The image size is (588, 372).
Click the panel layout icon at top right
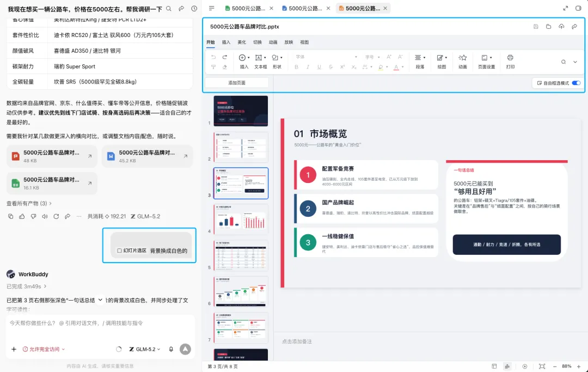(578, 8)
